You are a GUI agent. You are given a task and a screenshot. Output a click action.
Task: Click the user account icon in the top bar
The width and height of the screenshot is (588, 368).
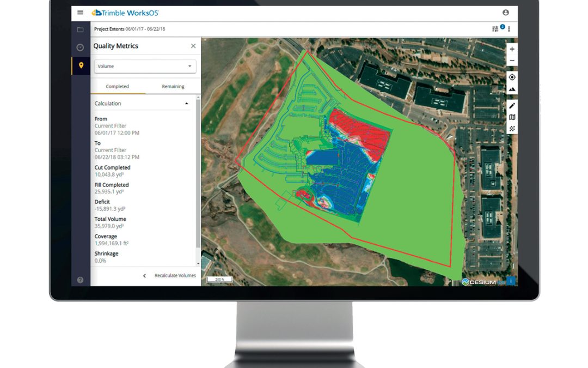pyautogui.click(x=505, y=13)
